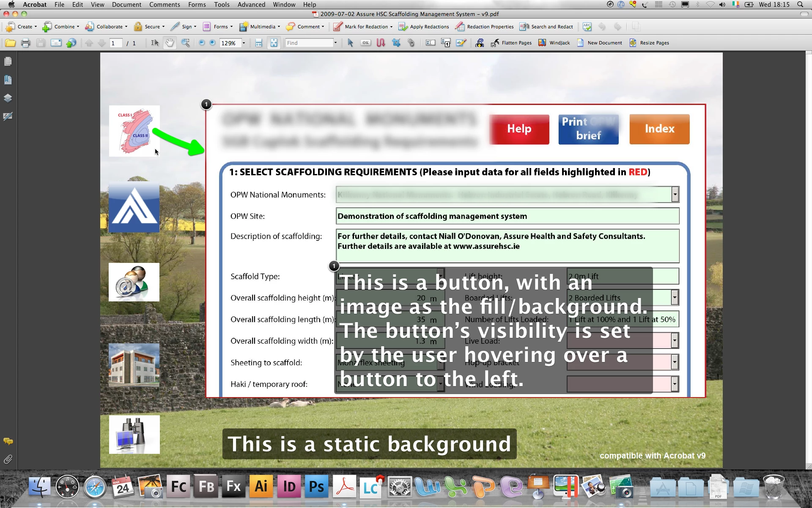Select the Marquee Zoom tool

[185, 43]
